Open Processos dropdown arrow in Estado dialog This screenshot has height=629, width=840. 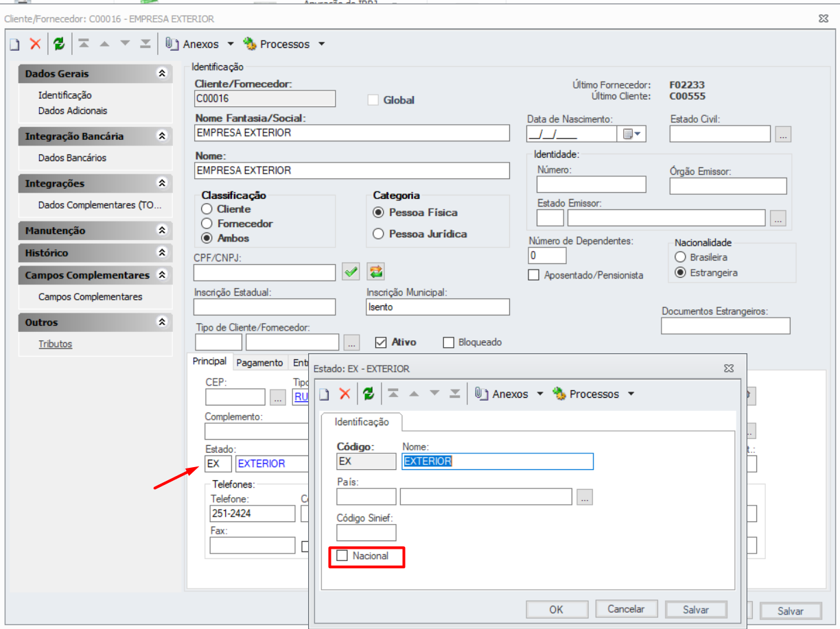coord(631,394)
